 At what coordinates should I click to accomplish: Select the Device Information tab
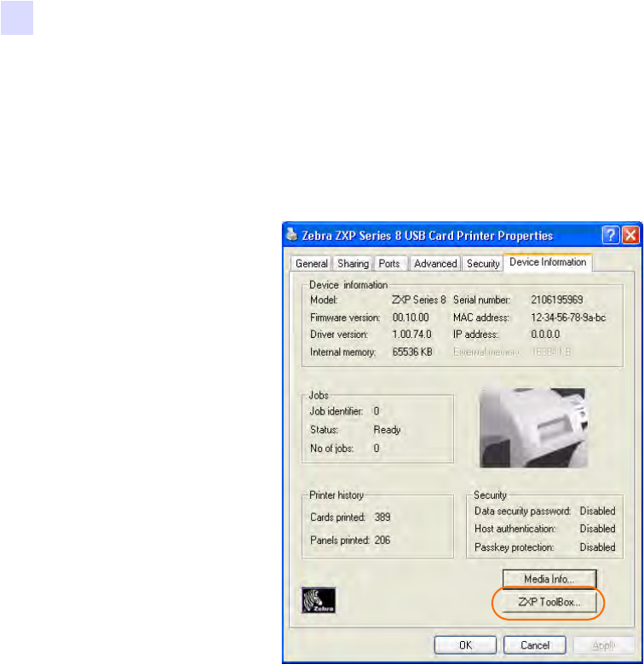click(548, 262)
